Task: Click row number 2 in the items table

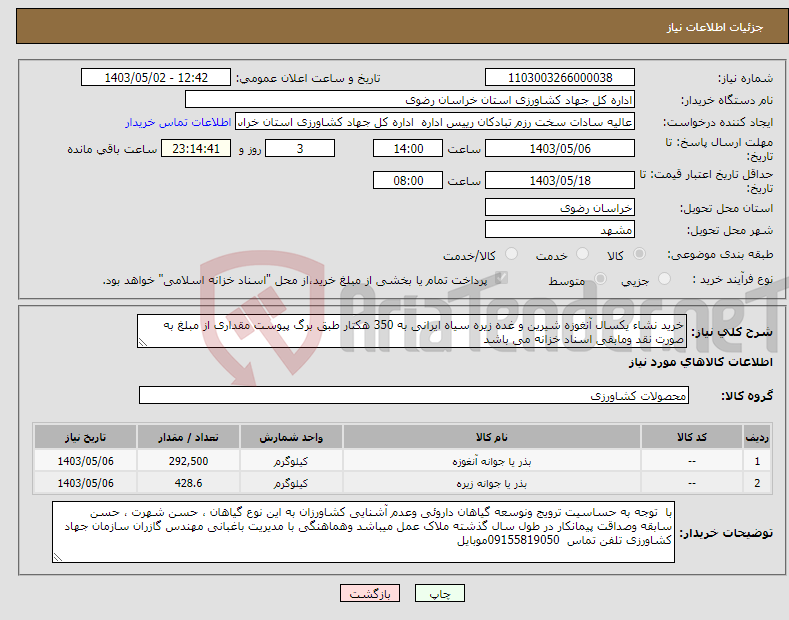Action: point(757,483)
